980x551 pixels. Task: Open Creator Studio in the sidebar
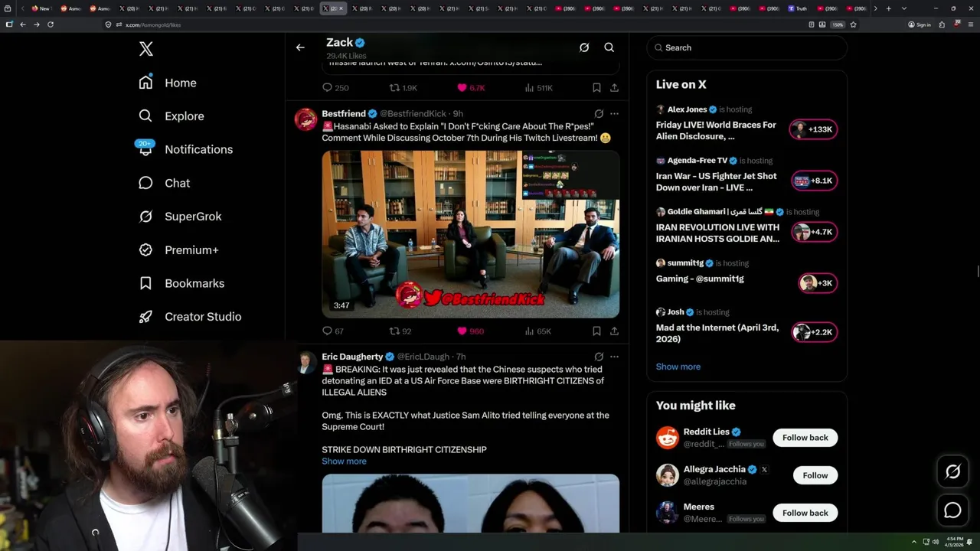click(190, 317)
